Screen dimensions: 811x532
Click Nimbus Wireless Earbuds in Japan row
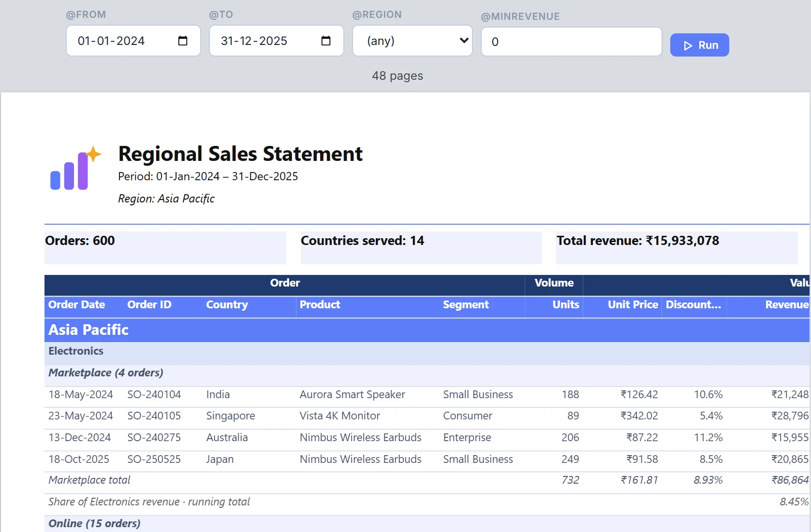361,460
